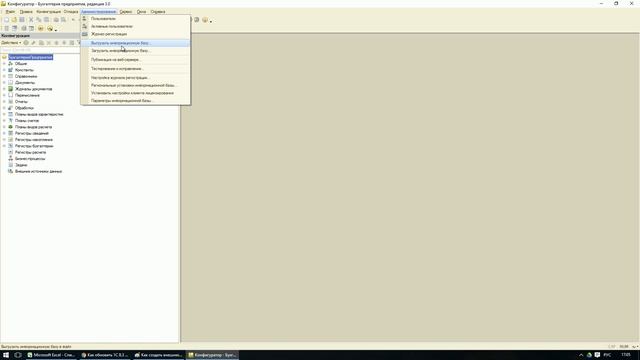Viewport: 640px width, 360px height.
Task: Choose Загрузить информационную базу menu entry
Action: (x=136, y=51)
